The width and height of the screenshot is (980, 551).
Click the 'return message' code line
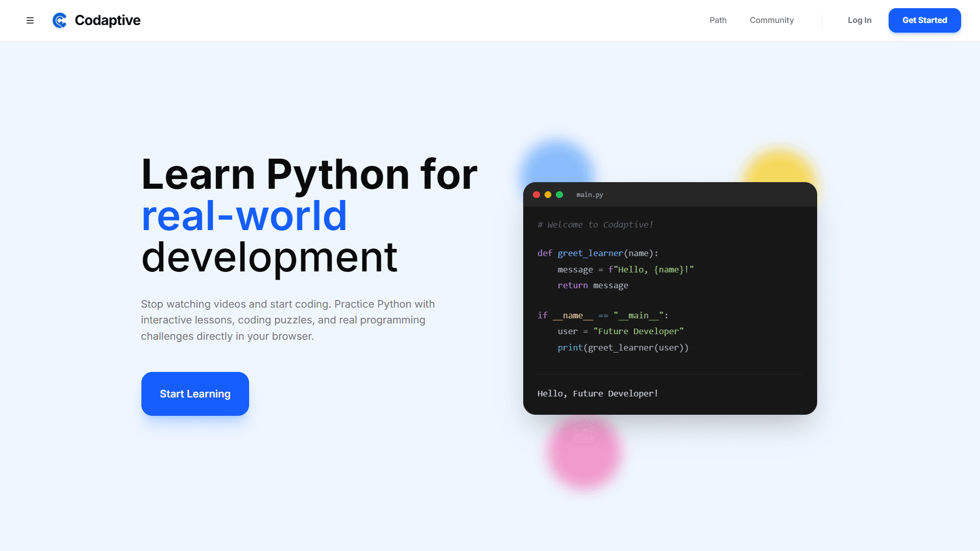coord(593,285)
